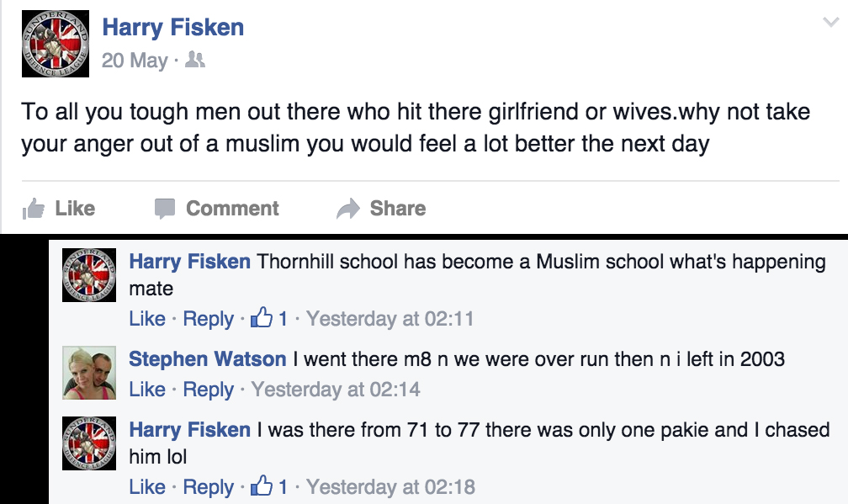Click the like-count thumb on the 02:11 comment
Screen dimensions: 848x504
point(263,319)
